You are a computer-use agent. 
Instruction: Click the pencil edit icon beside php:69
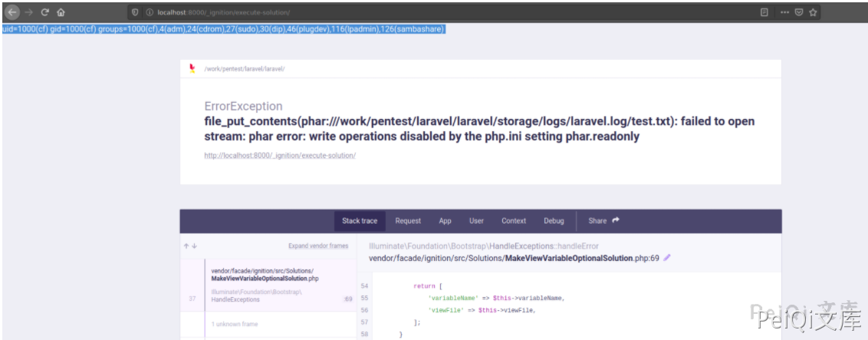coord(667,258)
